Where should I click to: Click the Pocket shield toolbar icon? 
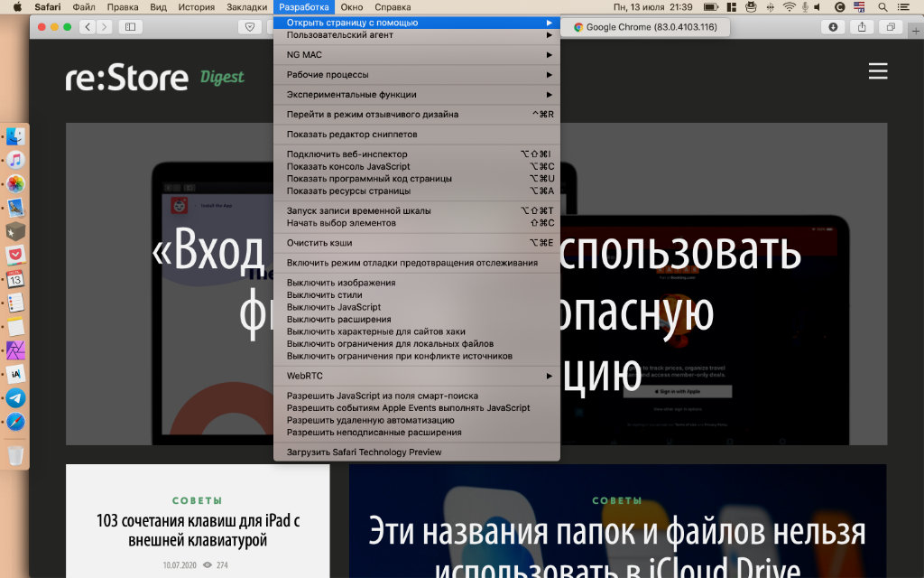250,26
